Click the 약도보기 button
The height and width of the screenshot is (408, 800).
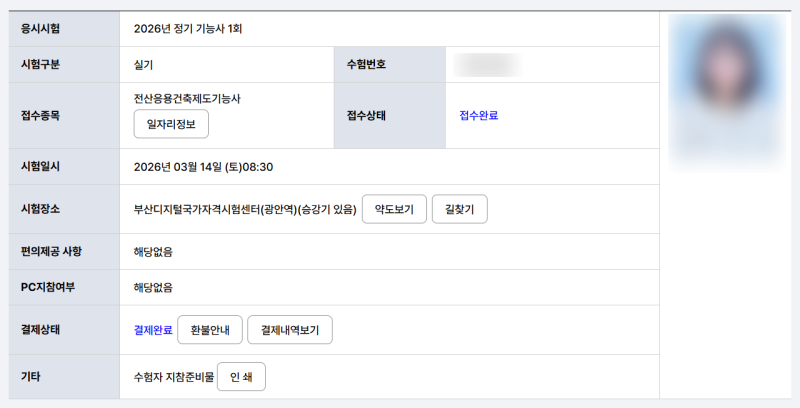[394, 209]
